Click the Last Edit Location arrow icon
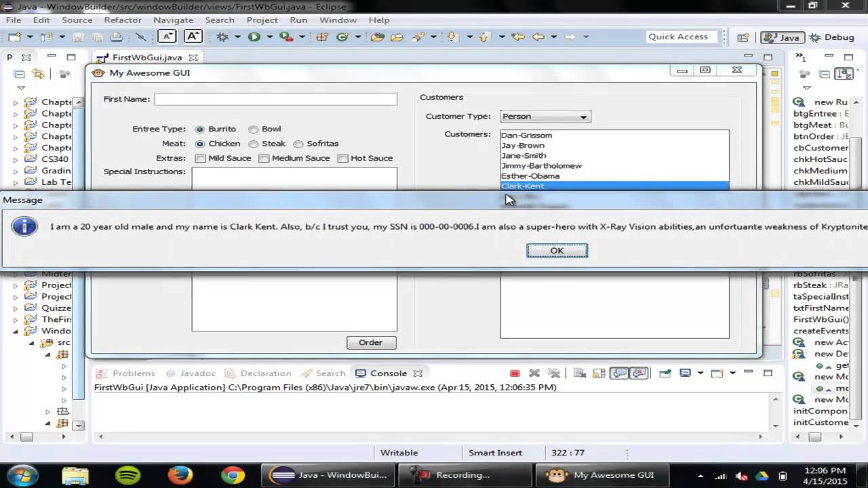The height and width of the screenshot is (488, 868). pos(518,37)
